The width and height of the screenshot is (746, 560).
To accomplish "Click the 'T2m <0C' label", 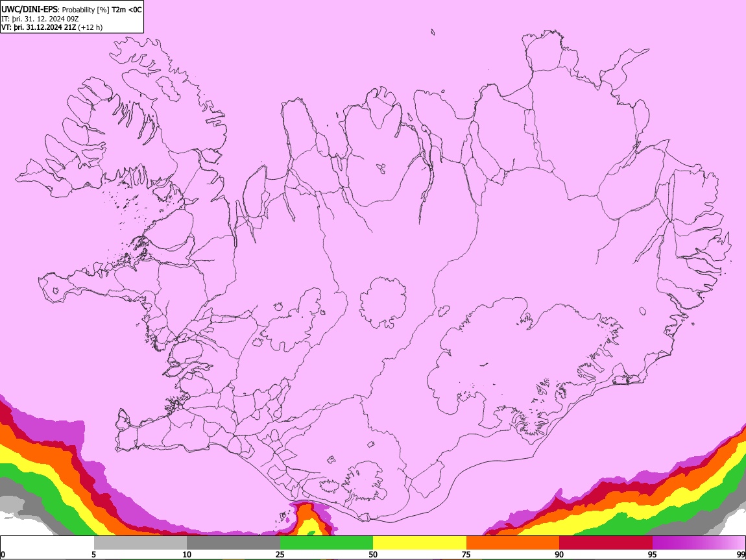I will coord(126,10).
